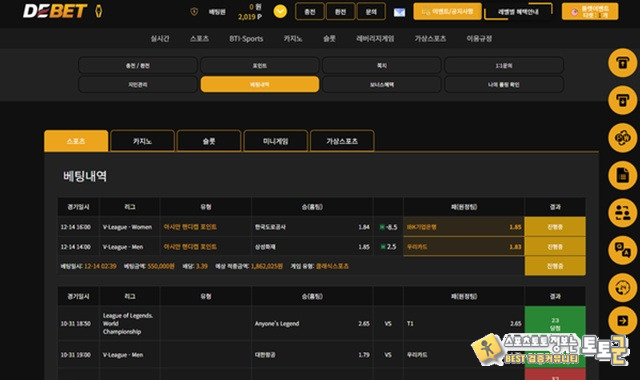
Task: Click the 환전 withdraw button in the header
Action: [340, 11]
